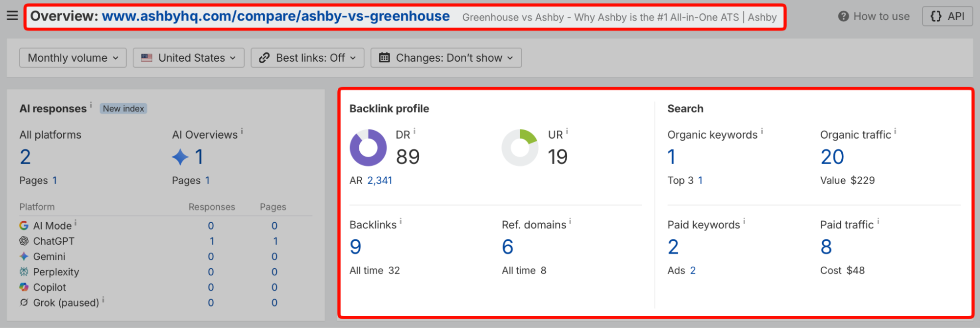This screenshot has height=328, width=980.
Task: Open the Best links: Off dropdown
Action: [307, 58]
